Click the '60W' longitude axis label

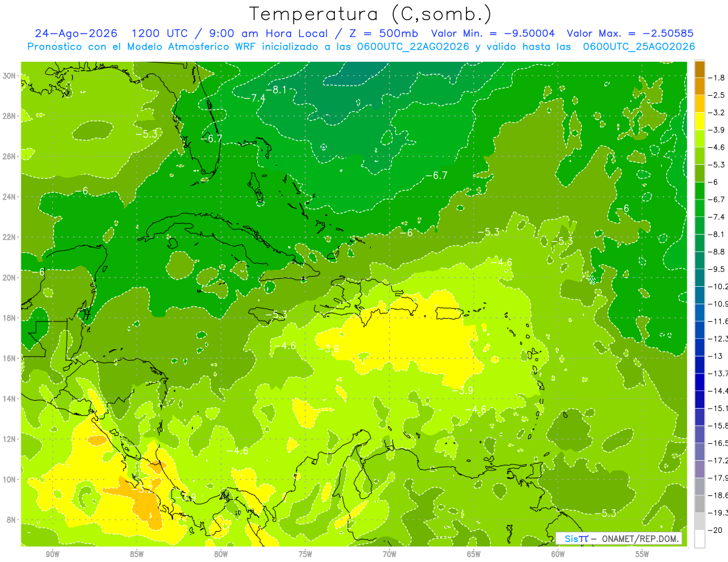point(558,554)
